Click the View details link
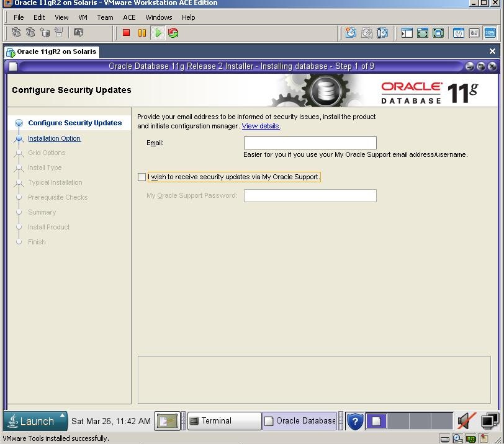This screenshot has width=504, height=444. coord(261,126)
